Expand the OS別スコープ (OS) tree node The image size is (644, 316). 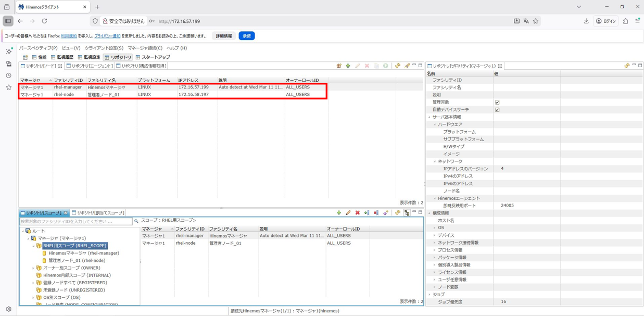pos(33,298)
